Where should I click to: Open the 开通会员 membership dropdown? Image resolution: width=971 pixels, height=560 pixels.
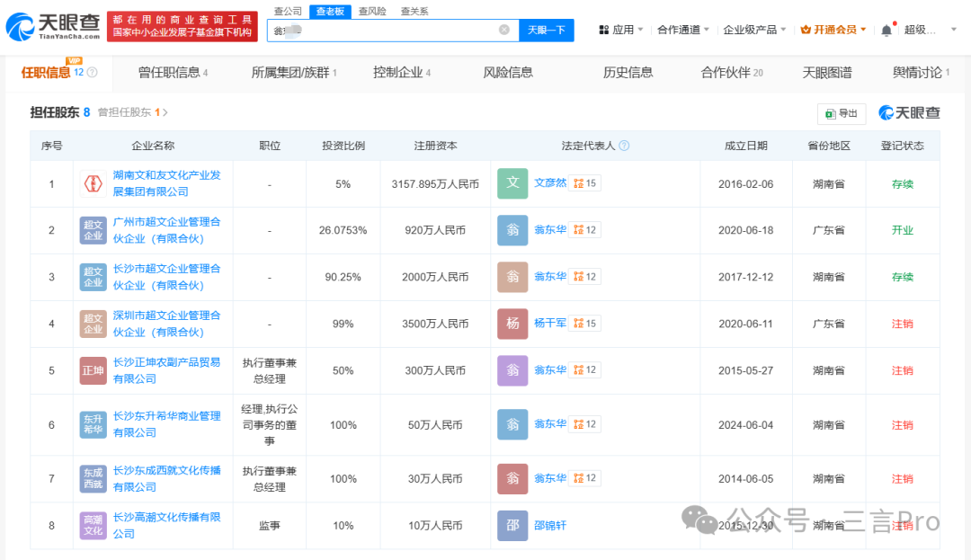(x=833, y=30)
